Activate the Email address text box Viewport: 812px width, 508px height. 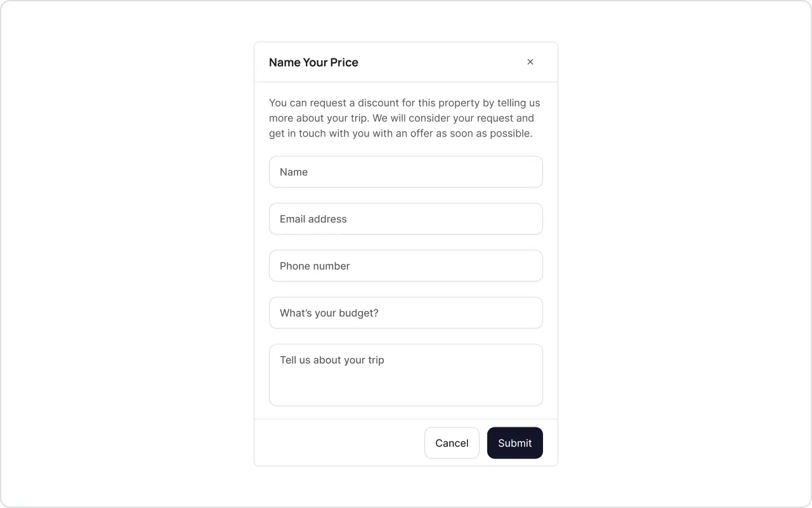(x=406, y=219)
